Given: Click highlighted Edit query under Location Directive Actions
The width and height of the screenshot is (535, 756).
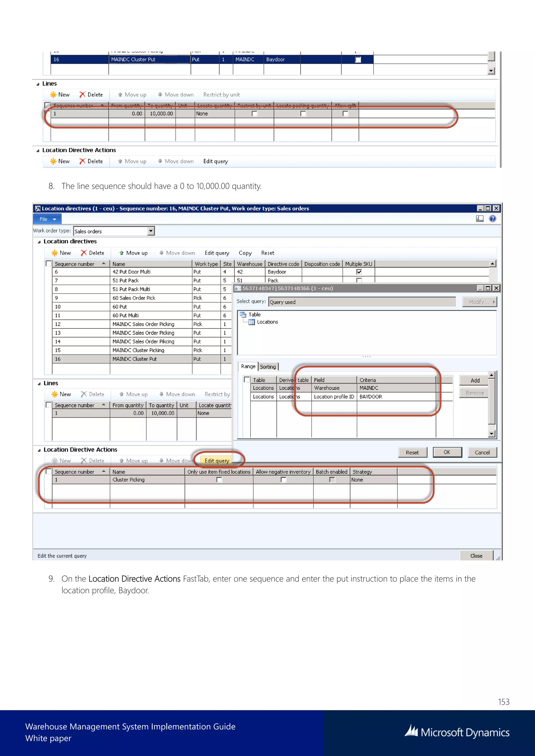Looking at the screenshot, I should pos(217,461).
